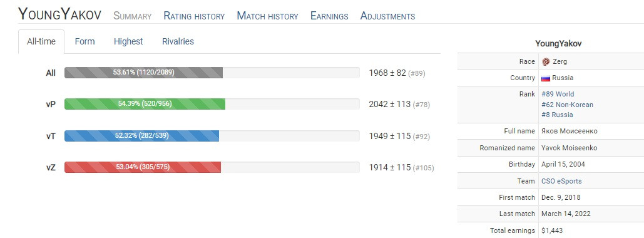644x238 pixels.
Task: Click the green vP win-rate bar
Action: (x=145, y=104)
